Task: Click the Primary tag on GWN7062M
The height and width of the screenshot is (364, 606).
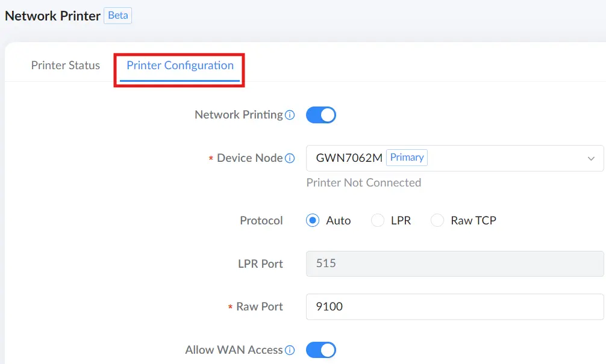Action: (x=407, y=158)
